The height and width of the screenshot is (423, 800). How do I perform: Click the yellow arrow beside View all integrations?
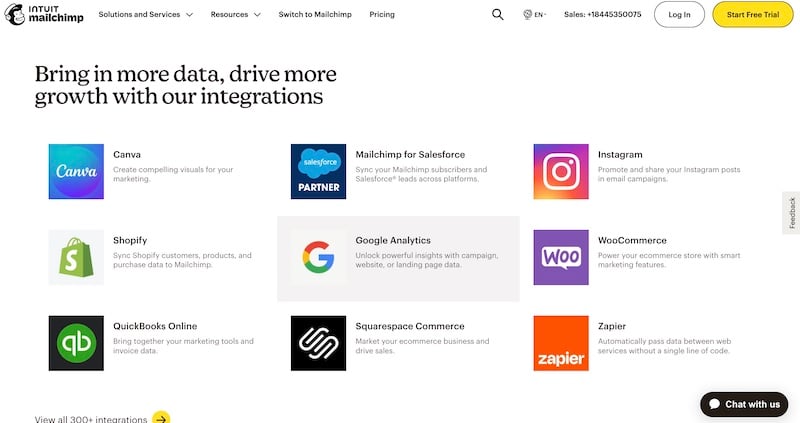pyautogui.click(x=161, y=419)
